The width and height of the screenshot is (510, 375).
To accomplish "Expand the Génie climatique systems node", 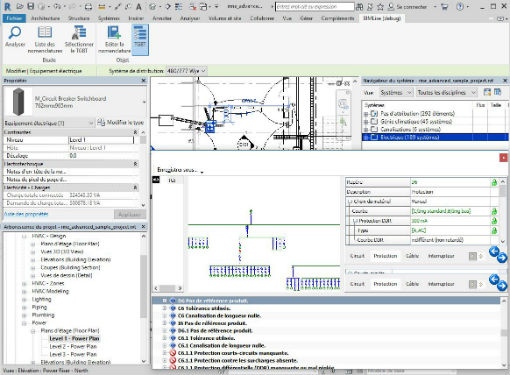I will tap(366, 121).
